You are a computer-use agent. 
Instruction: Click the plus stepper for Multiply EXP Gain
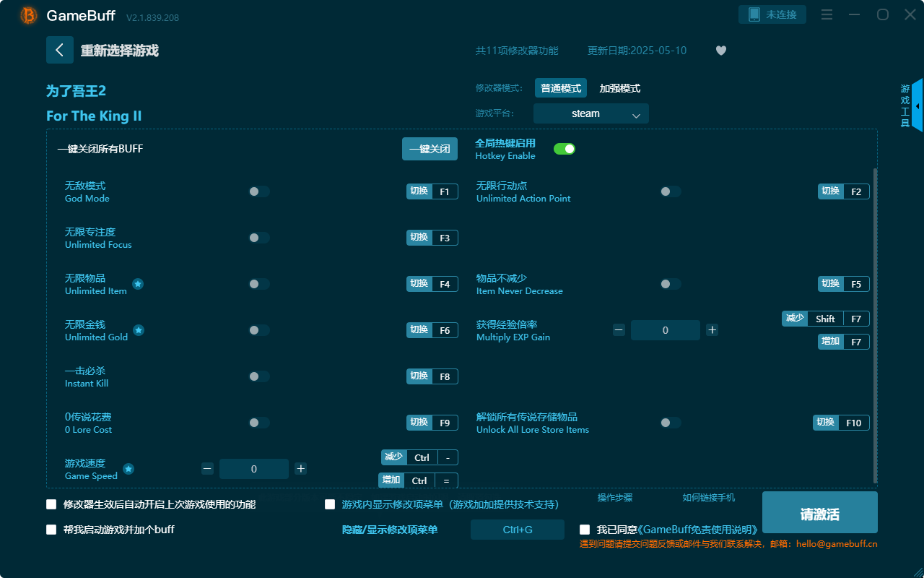712,330
